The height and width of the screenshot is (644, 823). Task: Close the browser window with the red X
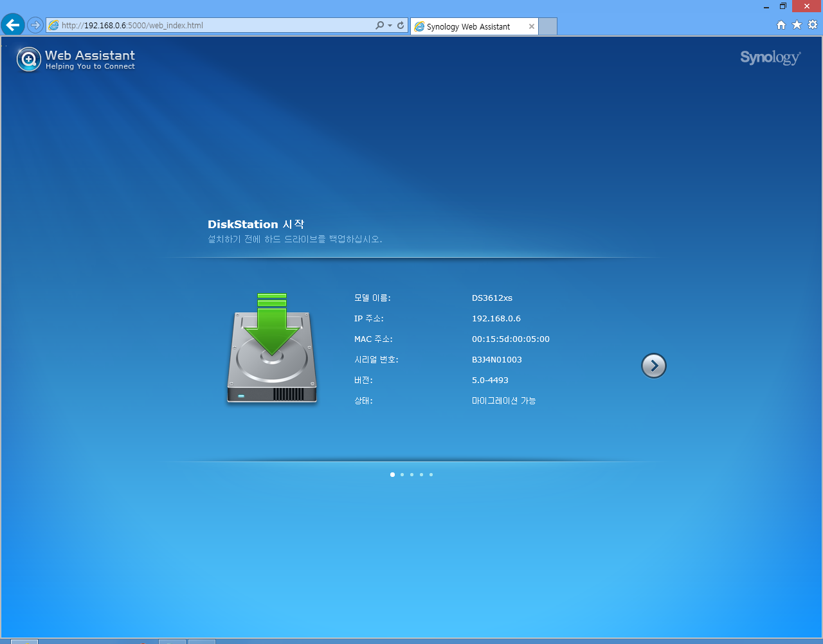coord(807,6)
